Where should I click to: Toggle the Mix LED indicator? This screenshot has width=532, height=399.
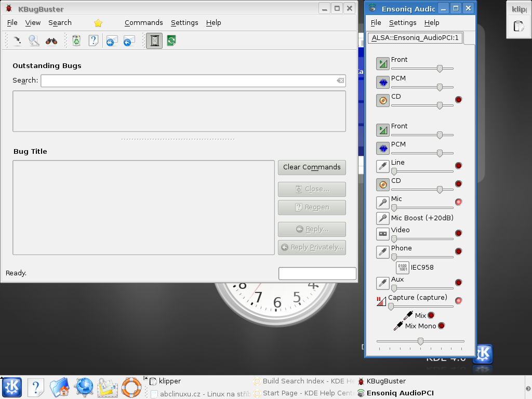(431, 315)
